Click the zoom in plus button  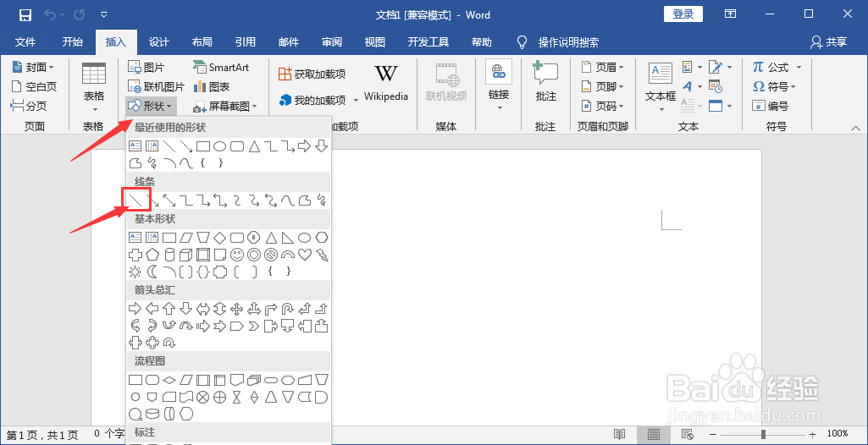pyautogui.click(x=813, y=435)
